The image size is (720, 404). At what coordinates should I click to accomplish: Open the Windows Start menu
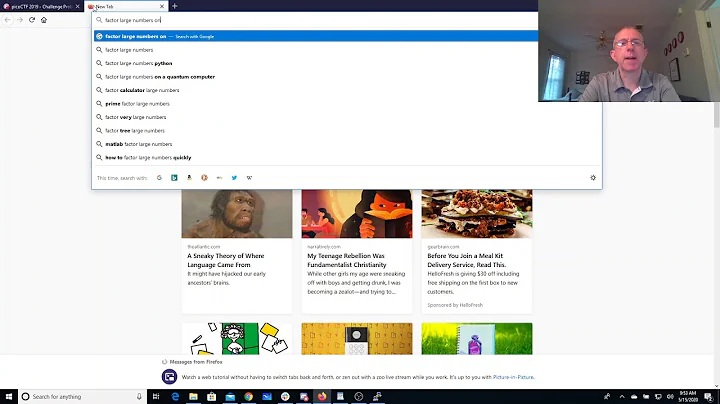[x=9, y=396]
